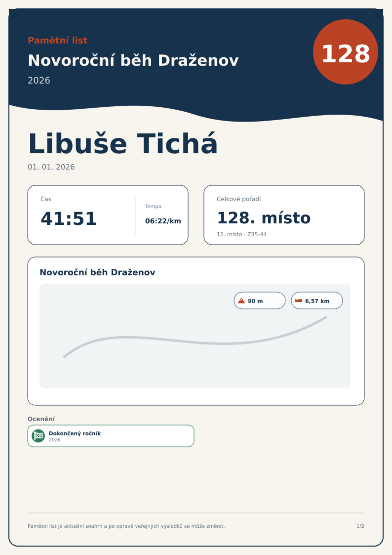Open the Dokončený ročník award card

point(111,436)
